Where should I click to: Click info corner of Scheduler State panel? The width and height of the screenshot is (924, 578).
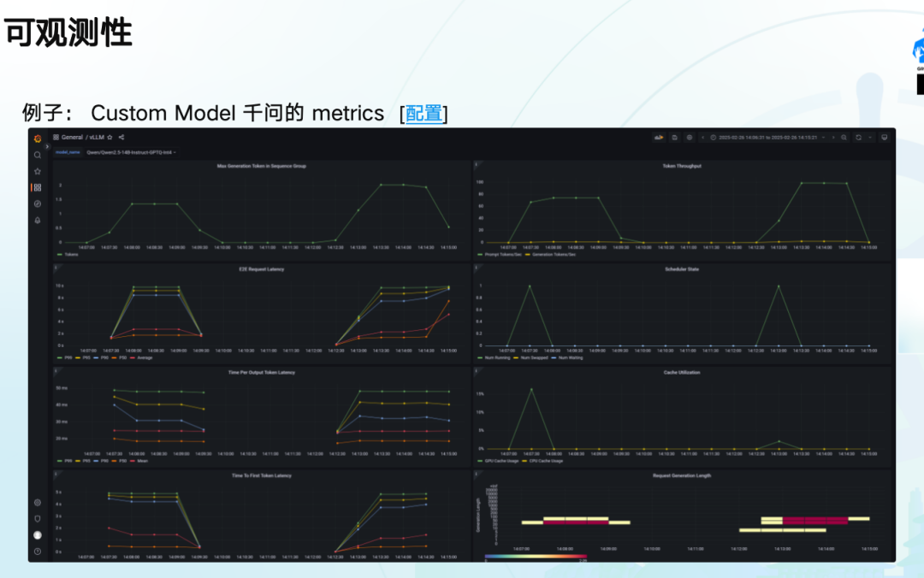tap(477, 268)
